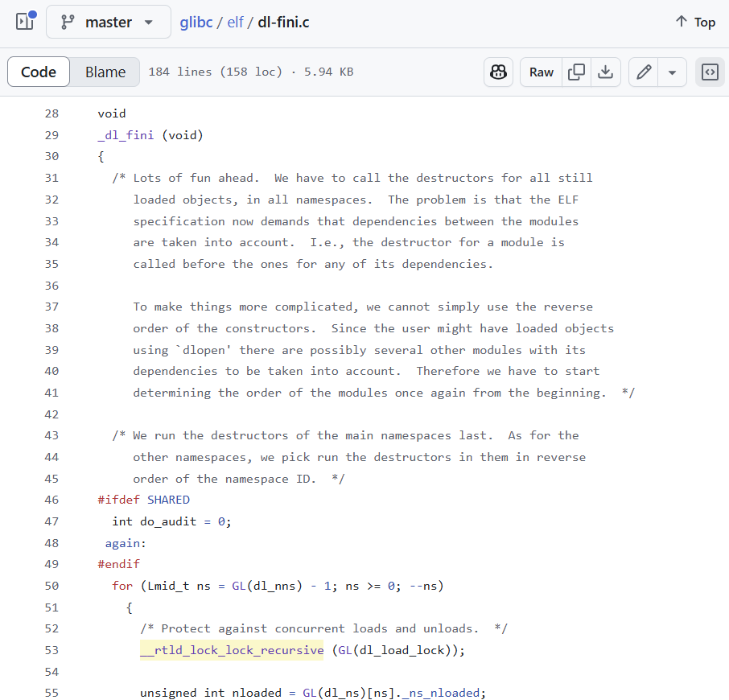Click the highlighted __rtld_lock_lock_recursive symbol
Viewport: 729px width, 700px height.
point(232,650)
